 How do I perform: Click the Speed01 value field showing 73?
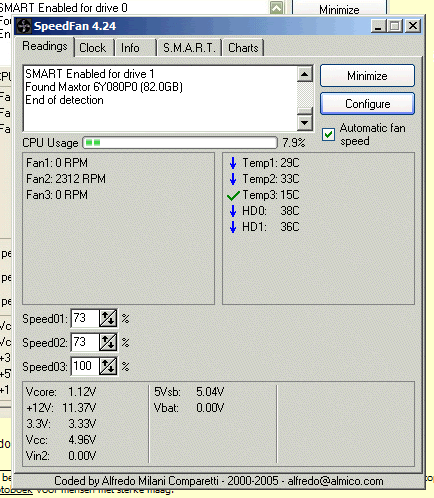click(x=85, y=319)
